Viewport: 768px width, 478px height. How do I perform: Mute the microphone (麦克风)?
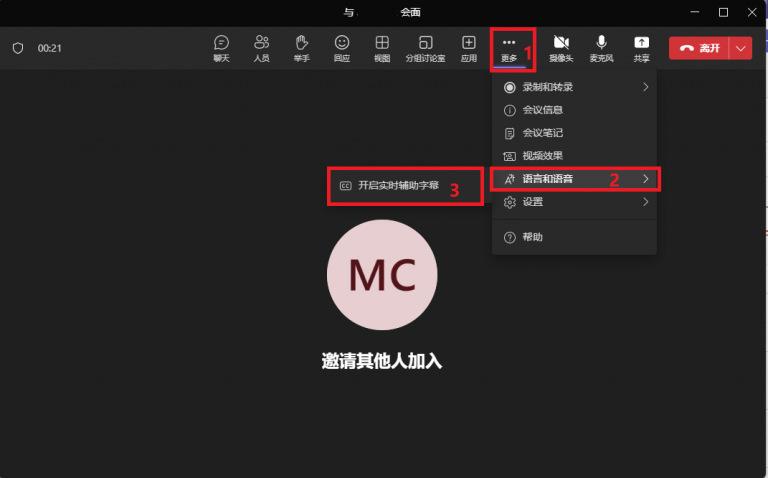tap(601, 47)
